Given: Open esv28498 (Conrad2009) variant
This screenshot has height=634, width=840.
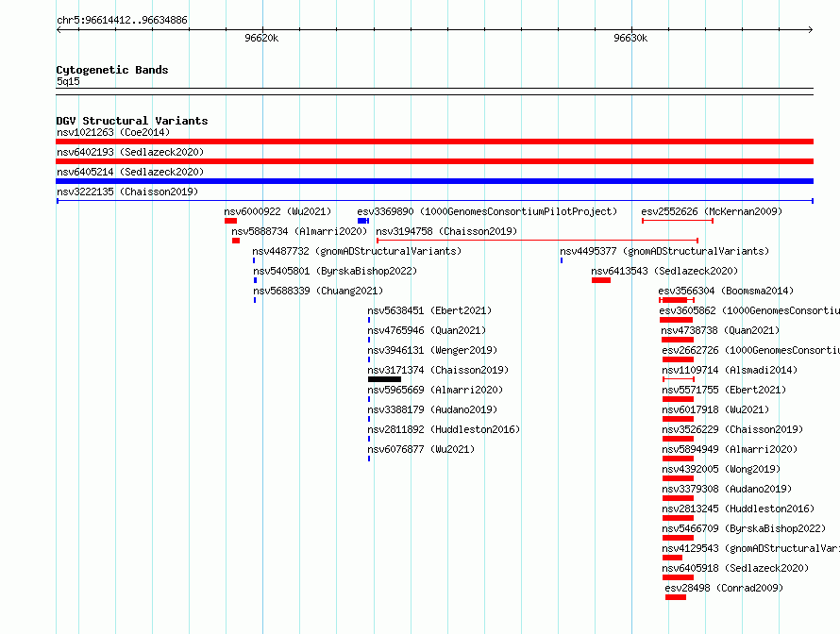Looking at the screenshot, I should pos(724,588).
